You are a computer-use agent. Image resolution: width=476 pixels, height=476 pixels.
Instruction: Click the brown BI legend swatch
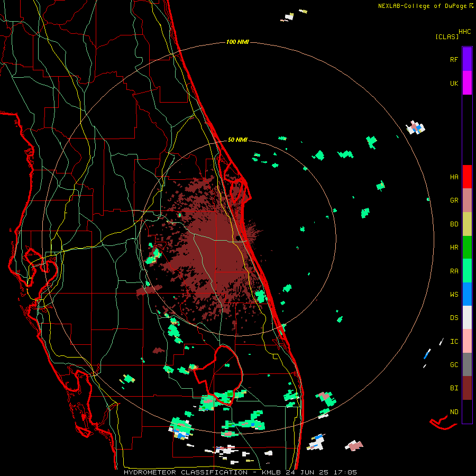point(467,388)
